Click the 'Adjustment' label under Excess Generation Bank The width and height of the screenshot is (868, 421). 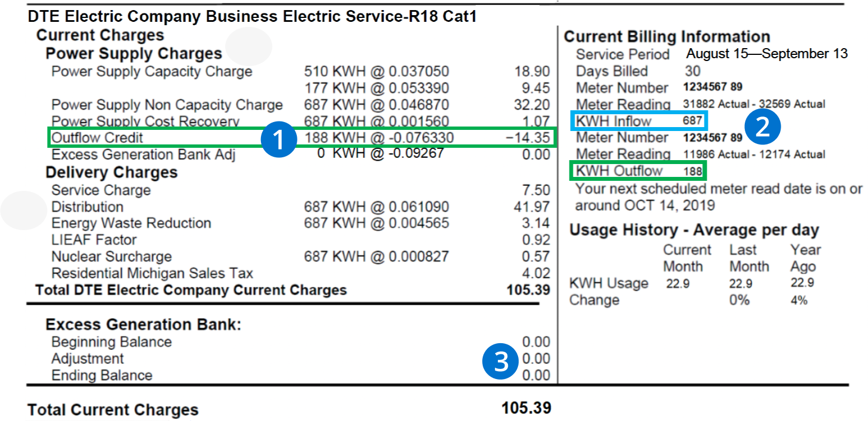[88, 359]
